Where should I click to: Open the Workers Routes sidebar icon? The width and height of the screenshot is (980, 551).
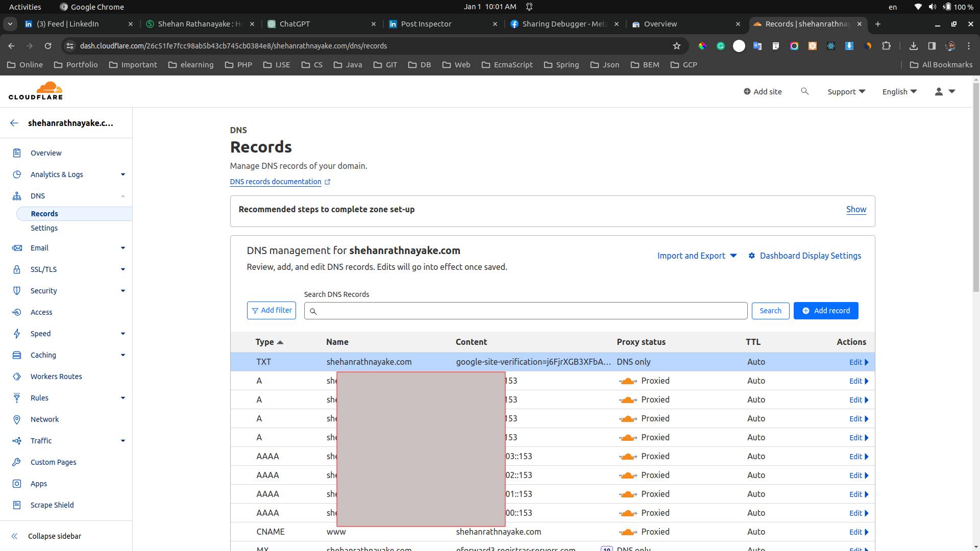(17, 377)
